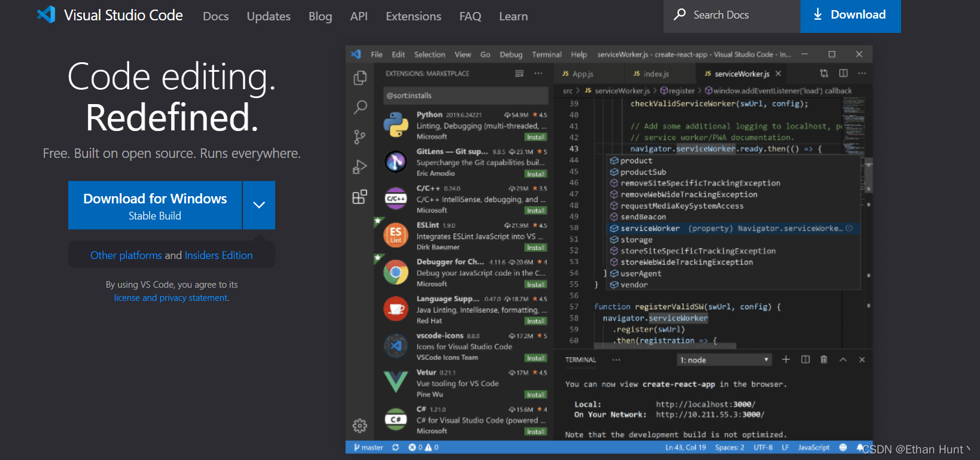The height and width of the screenshot is (460, 980).
Task: Click Download for Windows Stable Build
Action: point(155,205)
